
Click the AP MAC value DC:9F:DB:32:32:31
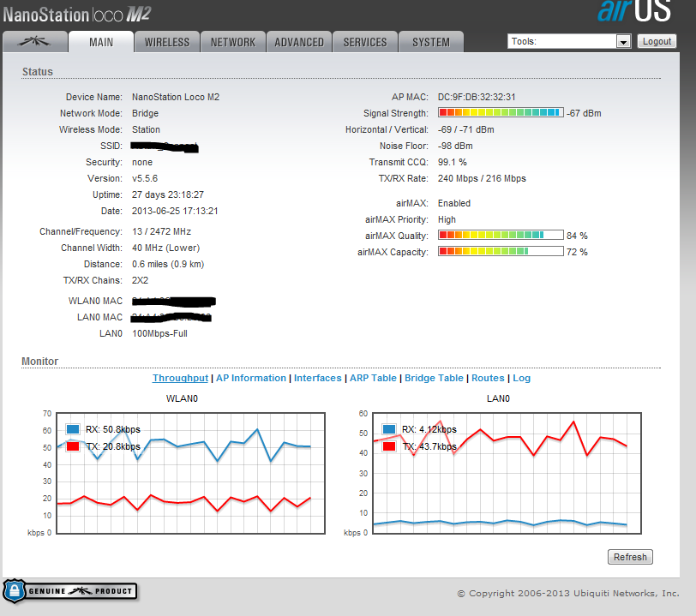point(477,97)
